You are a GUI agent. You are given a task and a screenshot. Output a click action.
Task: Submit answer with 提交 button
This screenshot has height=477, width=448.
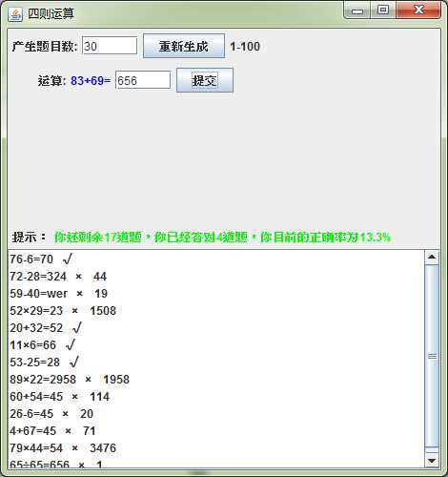205,80
